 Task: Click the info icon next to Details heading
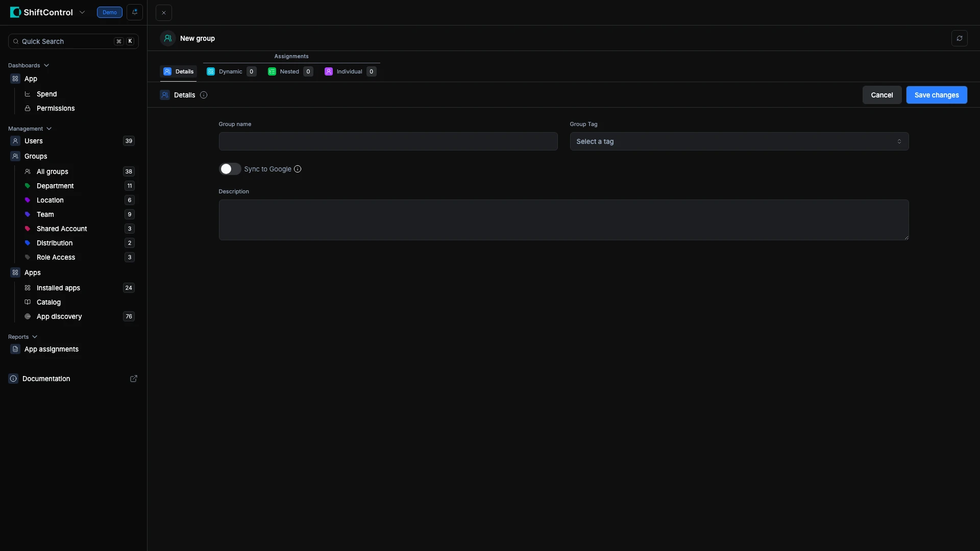pos(204,95)
